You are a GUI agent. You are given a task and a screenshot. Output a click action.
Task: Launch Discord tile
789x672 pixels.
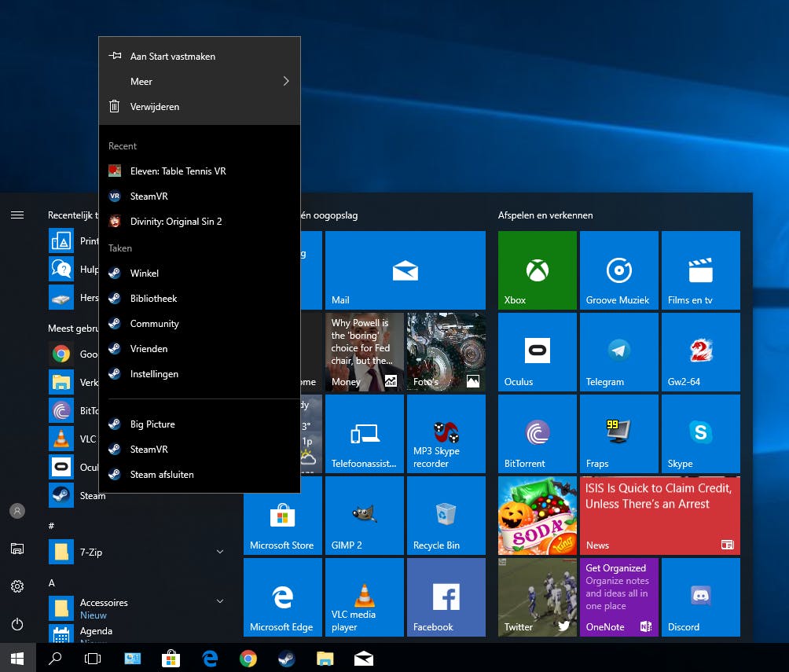click(701, 597)
